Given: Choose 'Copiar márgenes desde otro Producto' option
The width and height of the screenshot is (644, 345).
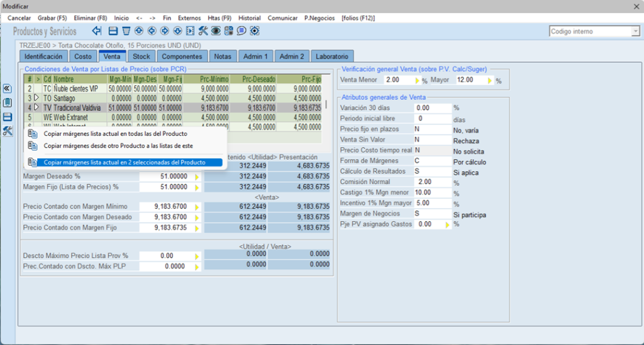Looking at the screenshot, I should 118,146.
